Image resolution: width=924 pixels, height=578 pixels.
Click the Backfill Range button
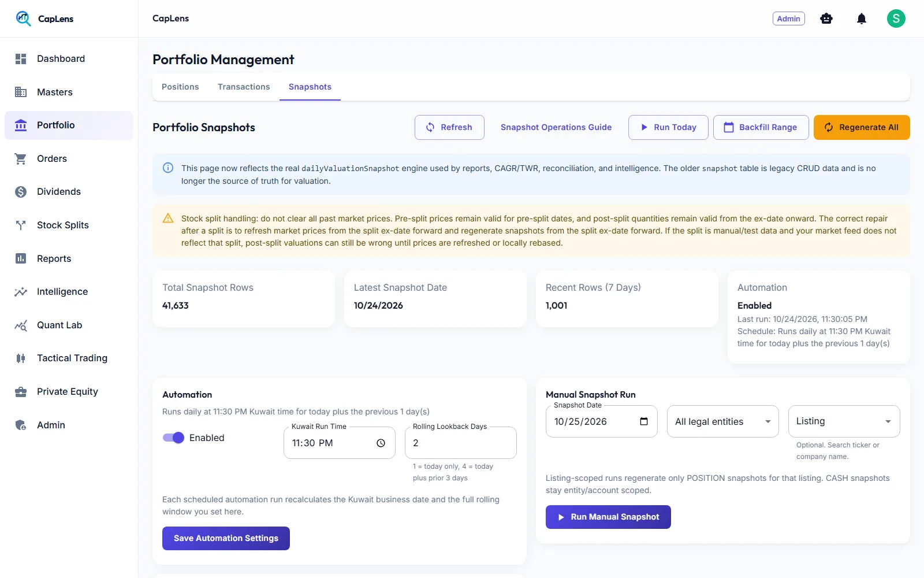pyautogui.click(x=761, y=127)
